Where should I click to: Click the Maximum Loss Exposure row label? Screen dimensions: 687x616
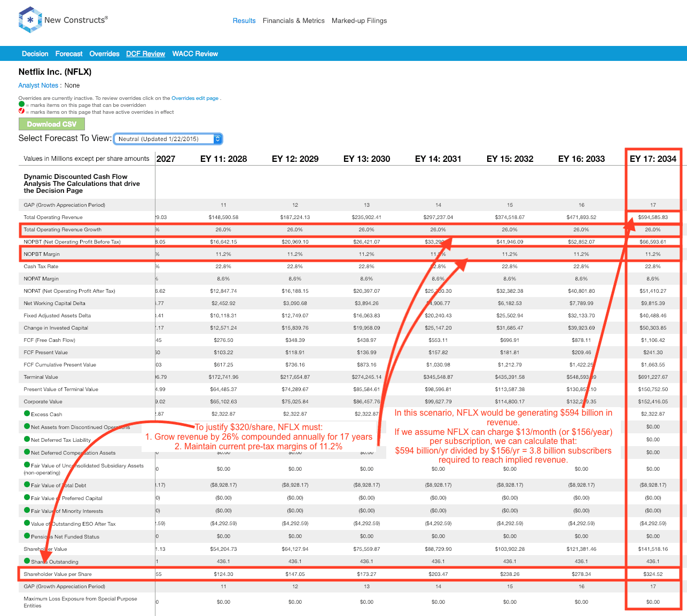[x=80, y=602]
